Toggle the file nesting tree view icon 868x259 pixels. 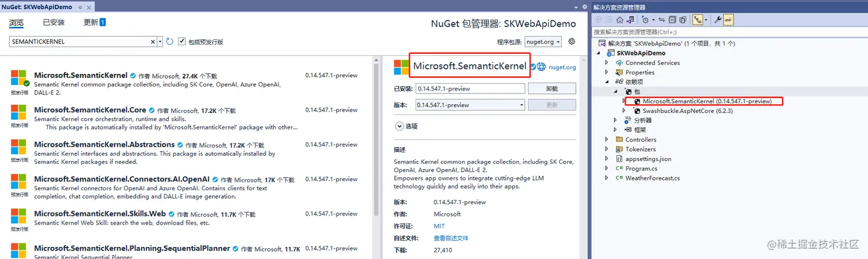tap(698, 19)
